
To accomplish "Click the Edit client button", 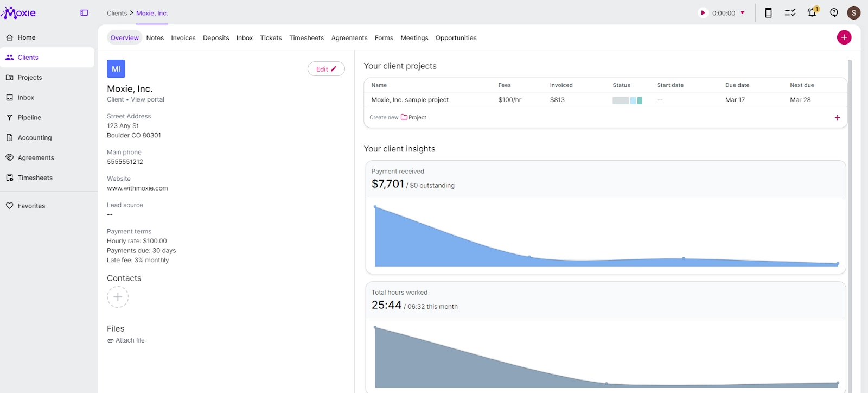I will (x=326, y=69).
